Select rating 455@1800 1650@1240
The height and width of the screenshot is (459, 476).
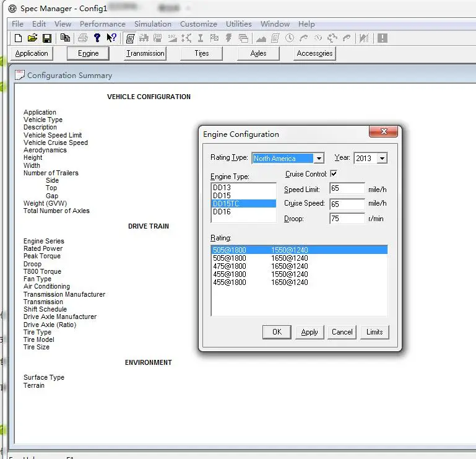tap(300, 282)
